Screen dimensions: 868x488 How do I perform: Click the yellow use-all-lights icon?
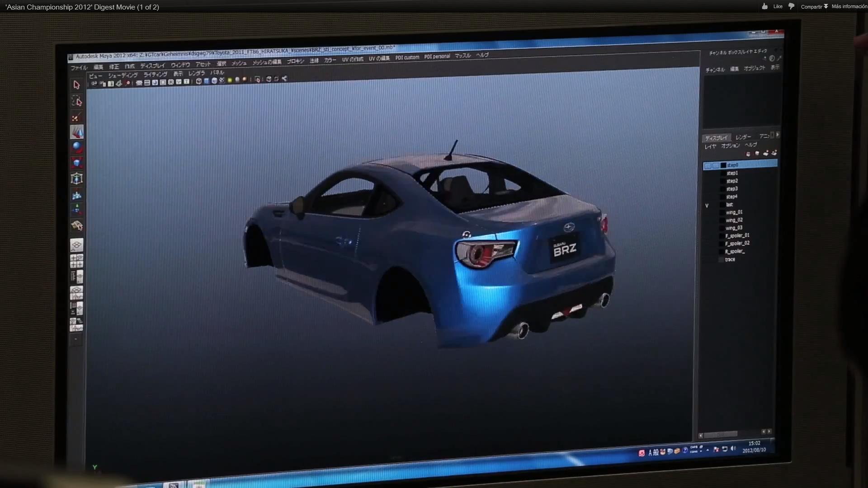[230, 80]
